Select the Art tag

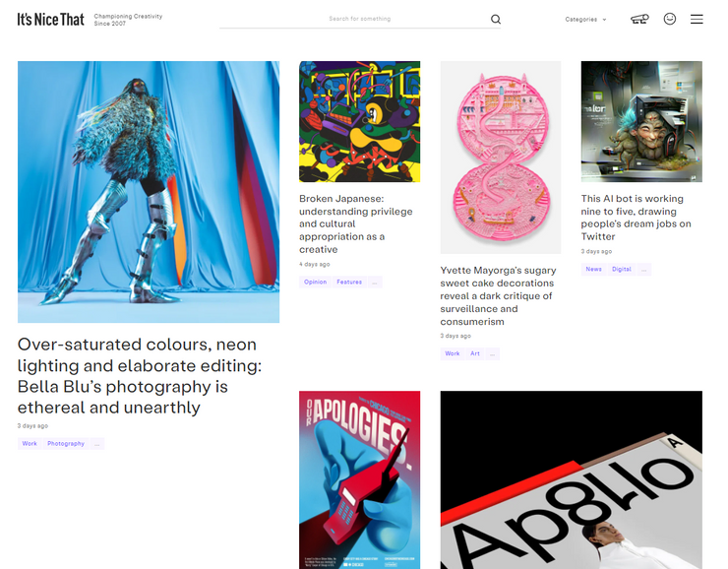tap(475, 354)
